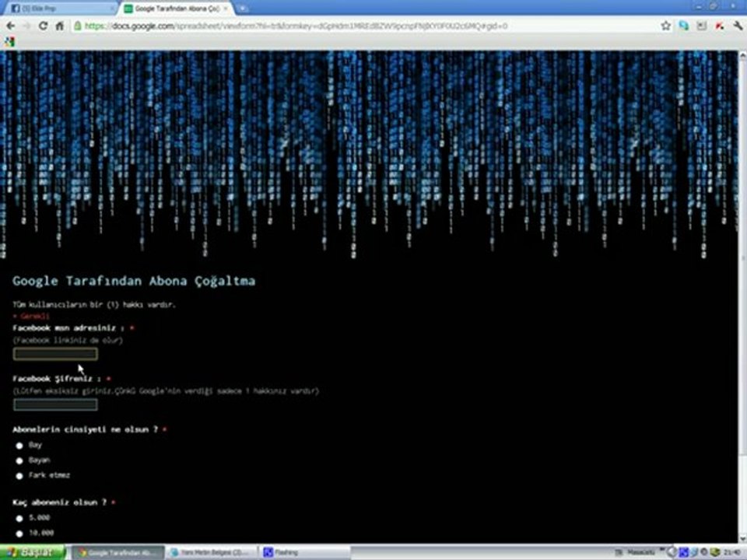Image resolution: width=747 pixels, height=560 pixels.
Task: Click the form title Google Tarafından Abona Çoğaltma
Action: [134, 281]
